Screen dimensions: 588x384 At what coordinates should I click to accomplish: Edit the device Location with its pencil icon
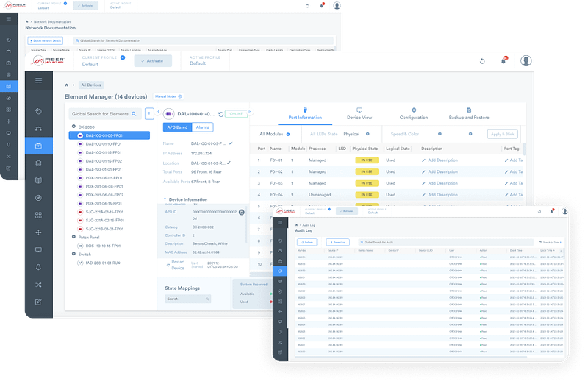pyautogui.click(x=229, y=163)
